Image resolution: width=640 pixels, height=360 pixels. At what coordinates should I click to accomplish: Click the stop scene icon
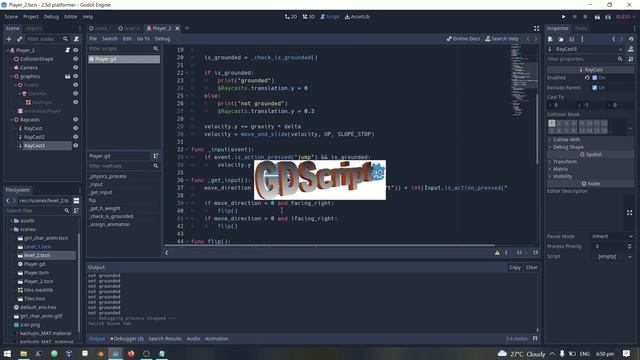pos(585,17)
